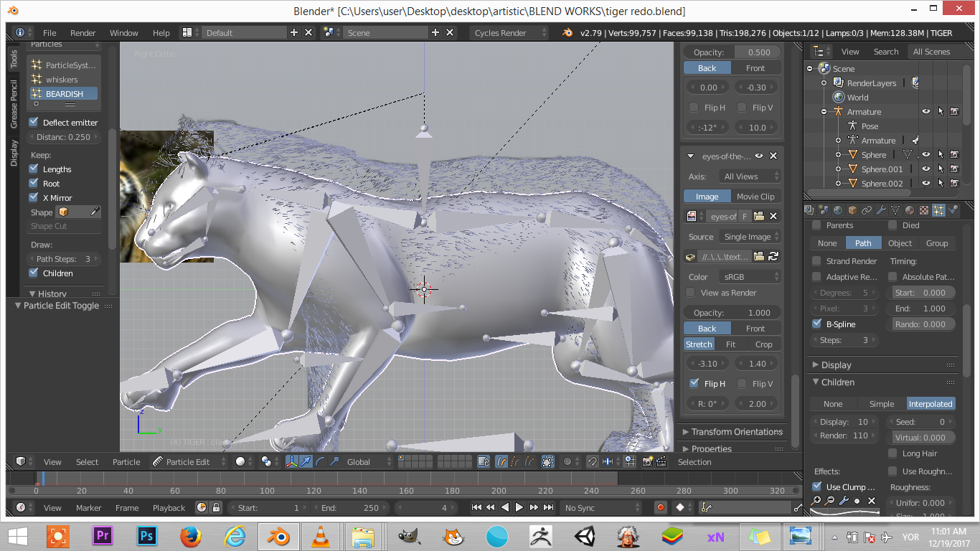Image resolution: width=980 pixels, height=551 pixels.
Task: Open the Window menu
Action: [x=124, y=32]
